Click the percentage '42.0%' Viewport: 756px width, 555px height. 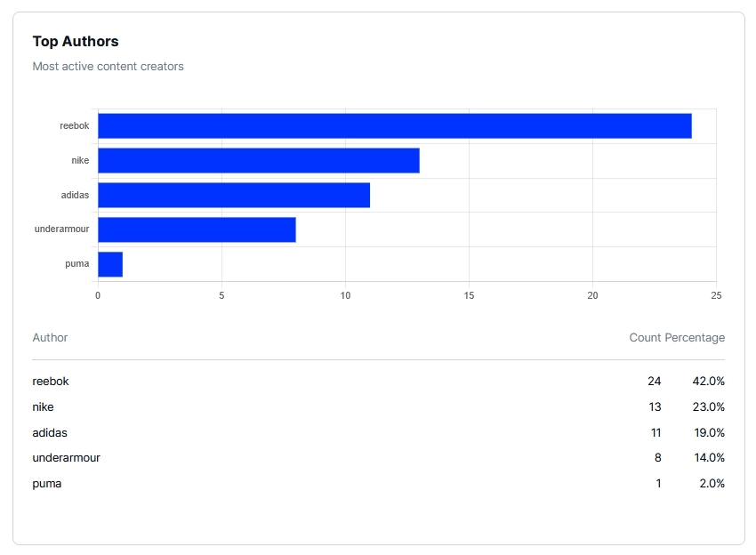(x=709, y=382)
